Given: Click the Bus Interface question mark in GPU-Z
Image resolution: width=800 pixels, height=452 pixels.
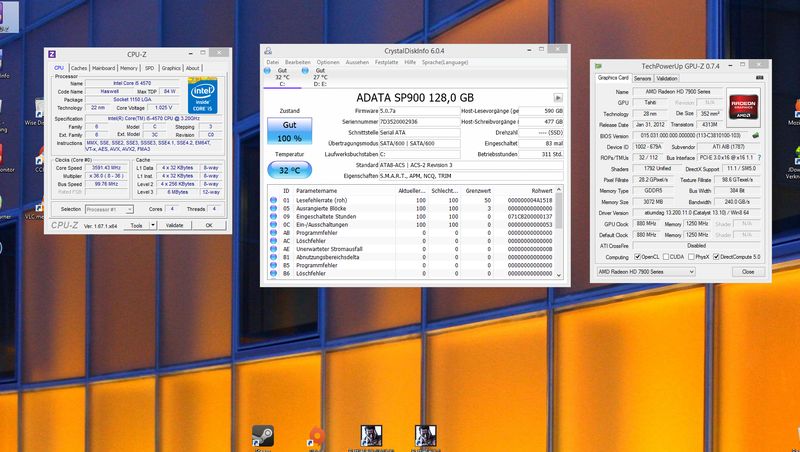Looking at the screenshot, I should [x=759, y=158].
